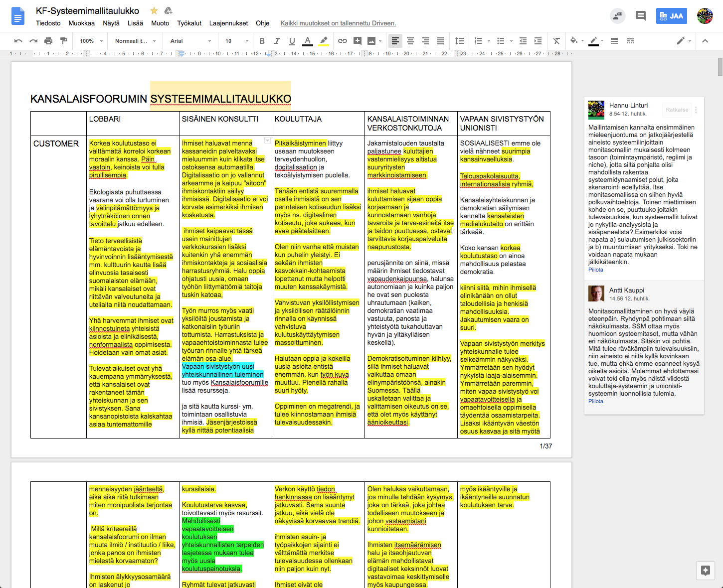Image resolution: width=723 pixels, height=588 pixels.
Task: Click the clear formatting icon
Action: point(556,41)
